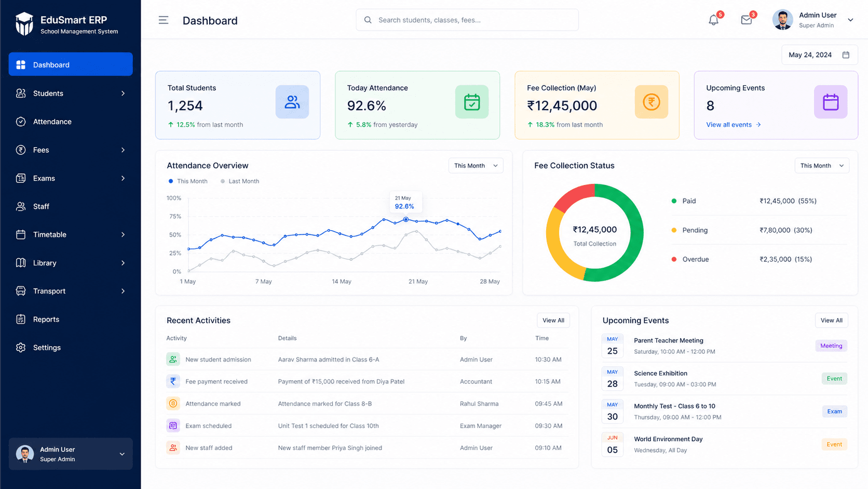Click the New staff added red icon
The height and width of the screenshot is (489, 868).
tap(173, 447)
